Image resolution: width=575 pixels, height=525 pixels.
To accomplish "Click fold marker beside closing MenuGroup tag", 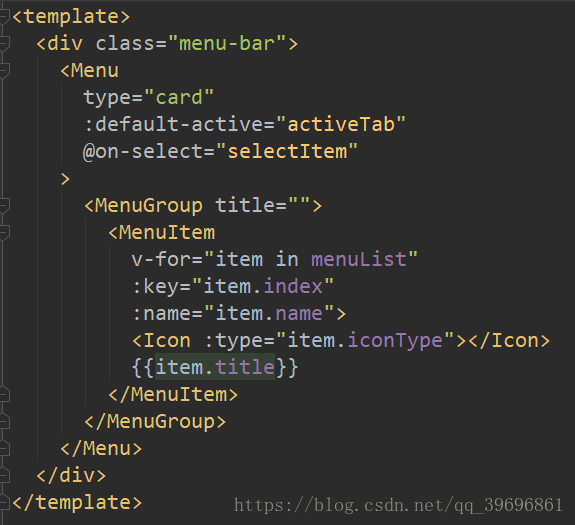I will (x=4, y=422).
